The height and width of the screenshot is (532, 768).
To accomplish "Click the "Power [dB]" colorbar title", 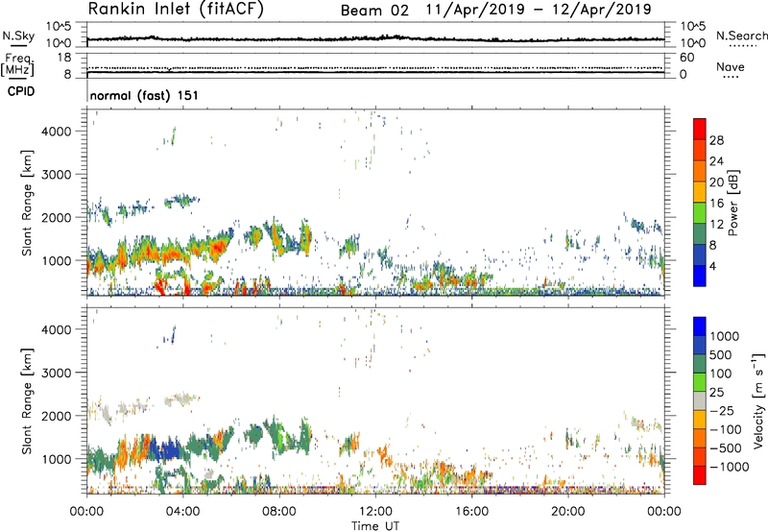I will [x=732, y=203].
